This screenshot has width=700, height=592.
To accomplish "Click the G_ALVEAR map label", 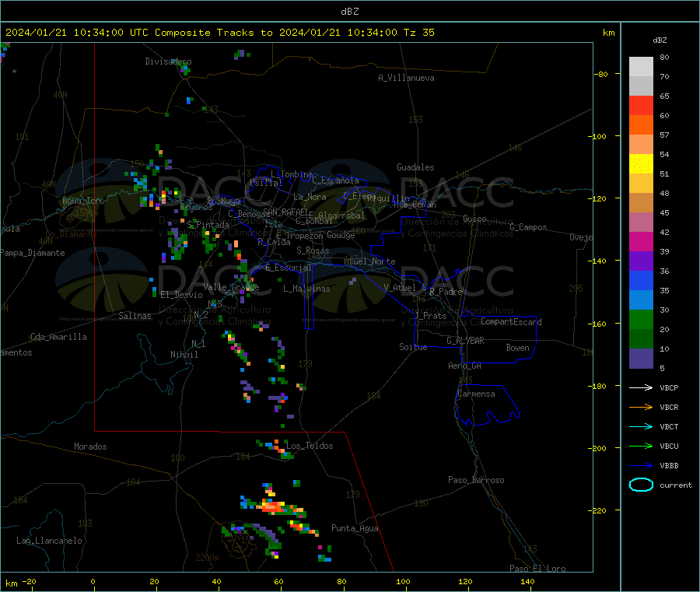I will click(x=465, y=341).
